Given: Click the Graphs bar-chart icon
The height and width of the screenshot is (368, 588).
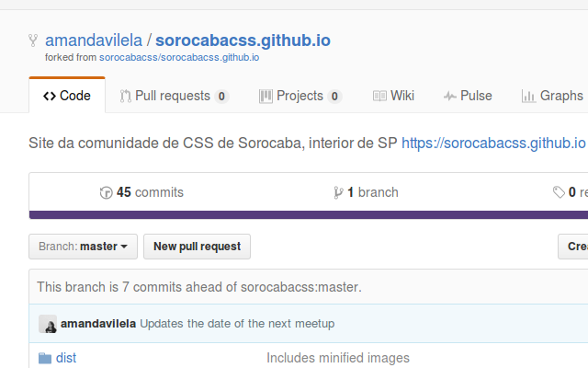Looking at the screenshot, I should [x=528, y=97].
